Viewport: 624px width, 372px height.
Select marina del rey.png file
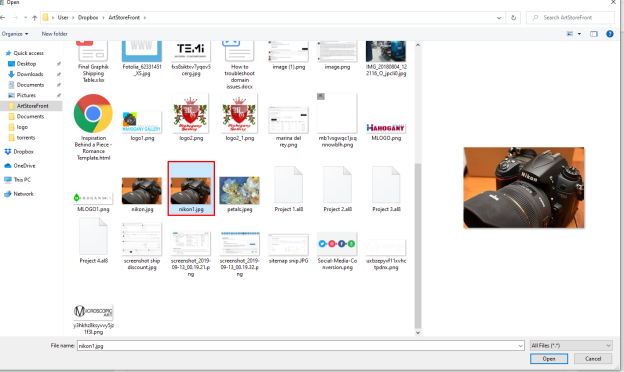[x=289, y=127]
